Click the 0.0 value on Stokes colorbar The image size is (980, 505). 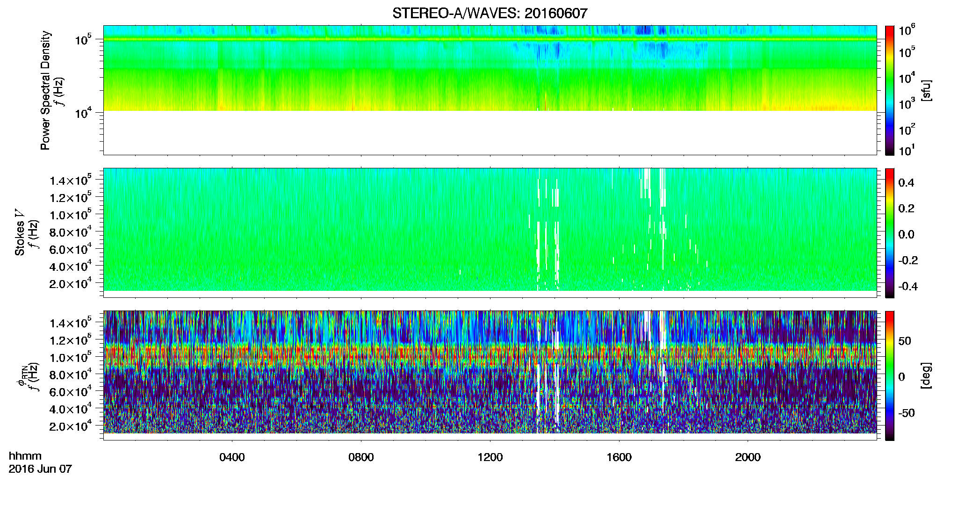(906, 235)
